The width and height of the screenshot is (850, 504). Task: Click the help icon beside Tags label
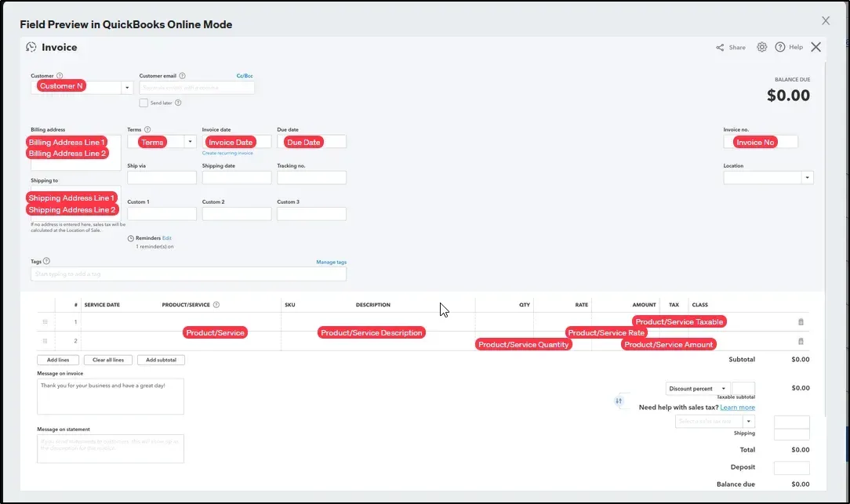46,261
